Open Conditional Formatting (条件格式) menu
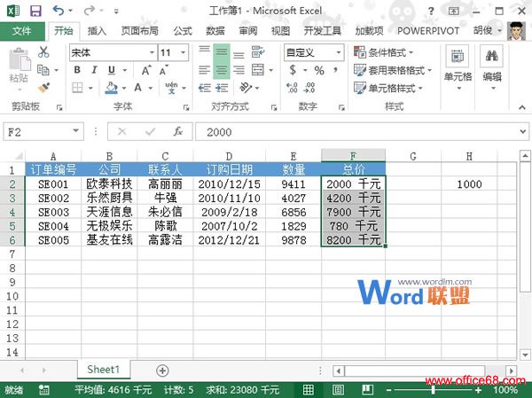 click(383, 52)
